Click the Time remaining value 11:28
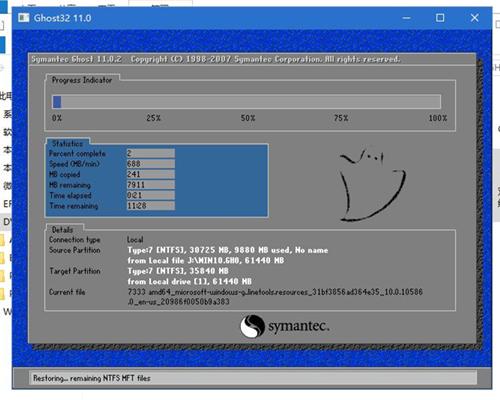The height and width of the screenshot is (400, 500). pyautogui.click(x=150, y=206)
